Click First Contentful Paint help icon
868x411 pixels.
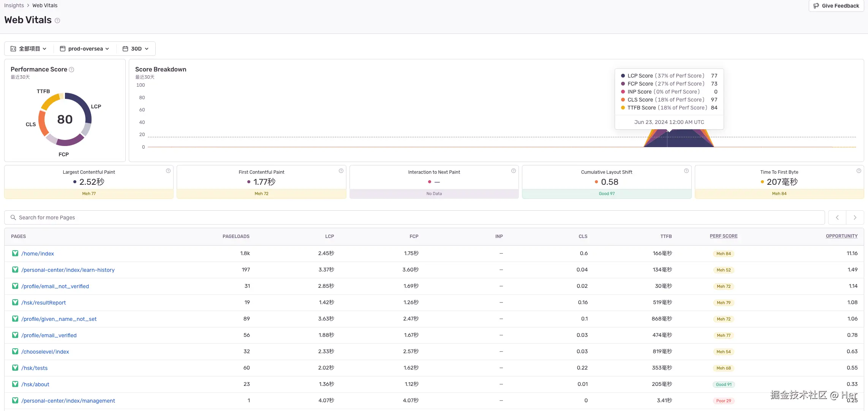pyautogui.click(x=341, y=171)
